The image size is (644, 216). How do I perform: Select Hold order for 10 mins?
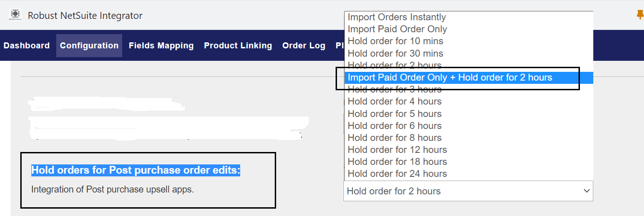pyautogui.click(x=395, y=41)
